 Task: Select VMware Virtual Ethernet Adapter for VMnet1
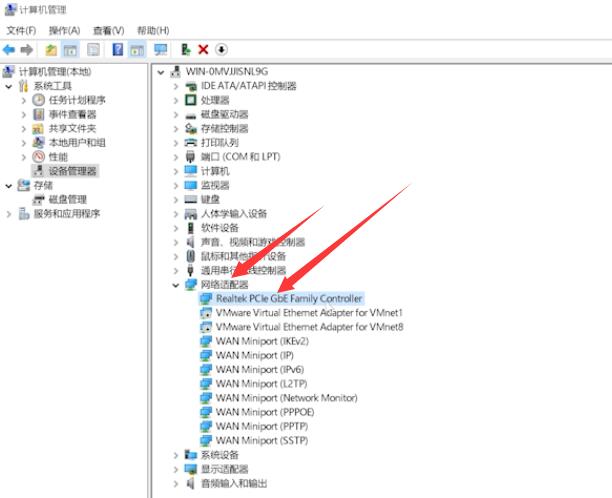[x=309, y=313]
